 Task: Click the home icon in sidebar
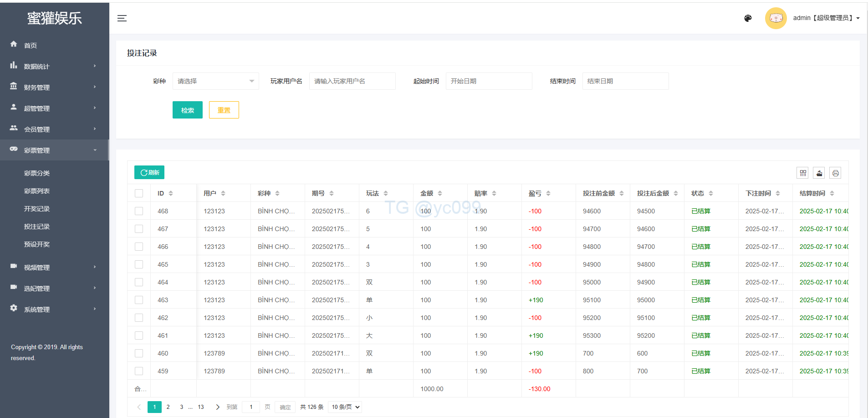pyautogui.click(x=14, y=44)
